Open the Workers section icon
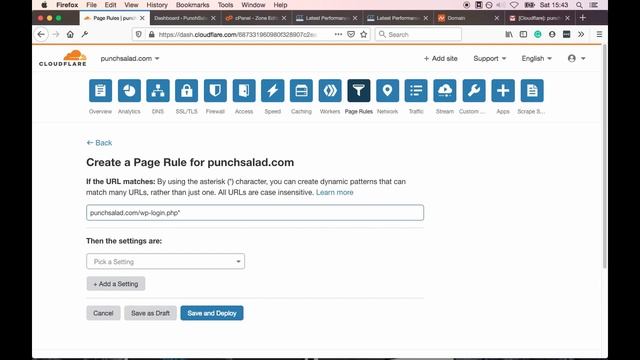The width and height of the screenshot is (640, 360). click(330, 91)
